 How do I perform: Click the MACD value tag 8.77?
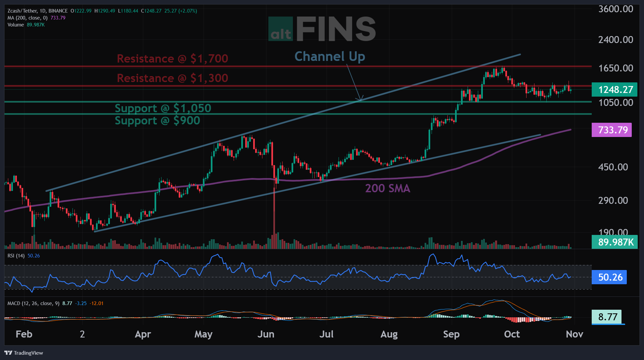tap(607, 317)
